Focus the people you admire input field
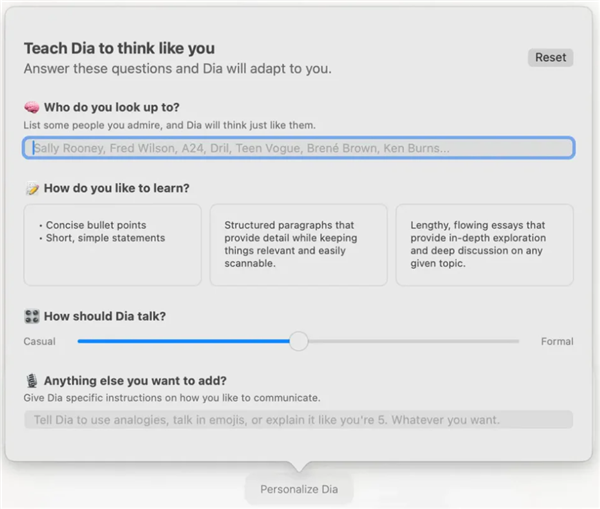The width and height of the screenshot is (600, 509). (298, 148)
